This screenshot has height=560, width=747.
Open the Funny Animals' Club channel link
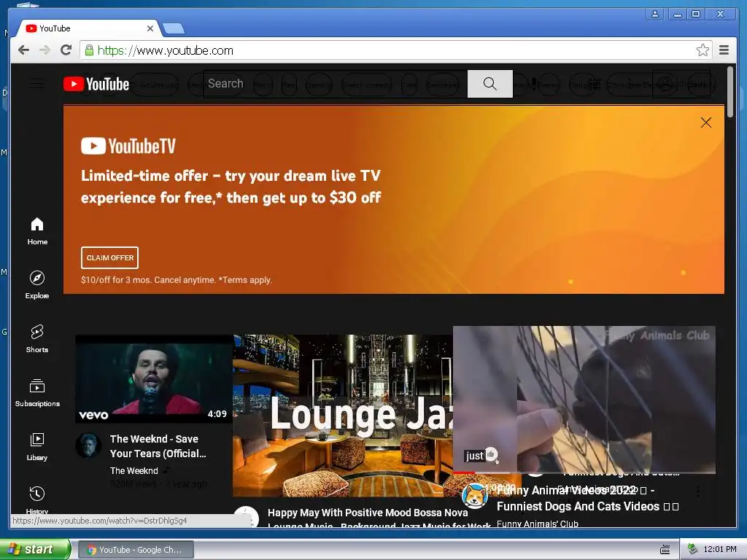[x=538, y=524]
